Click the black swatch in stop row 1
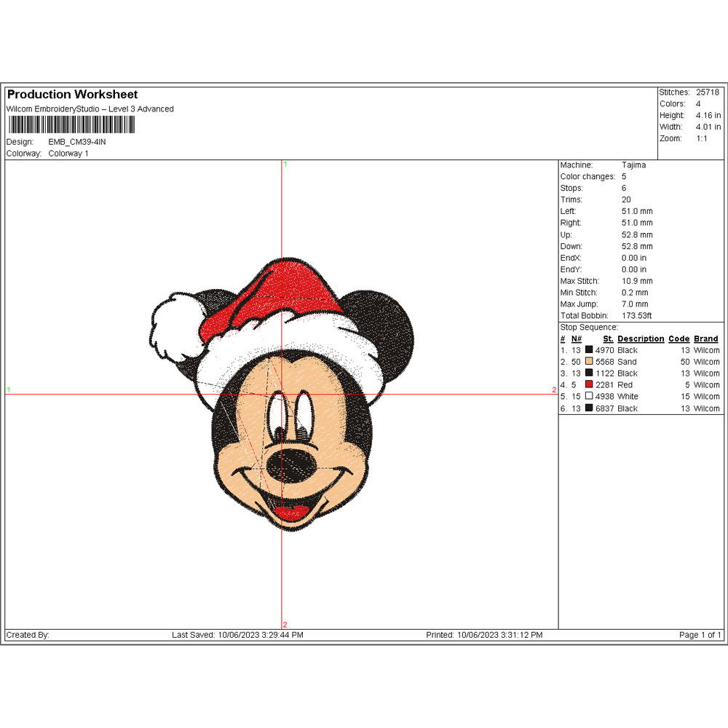This screenshot has width=728, height=728. [x=589, y=350]
